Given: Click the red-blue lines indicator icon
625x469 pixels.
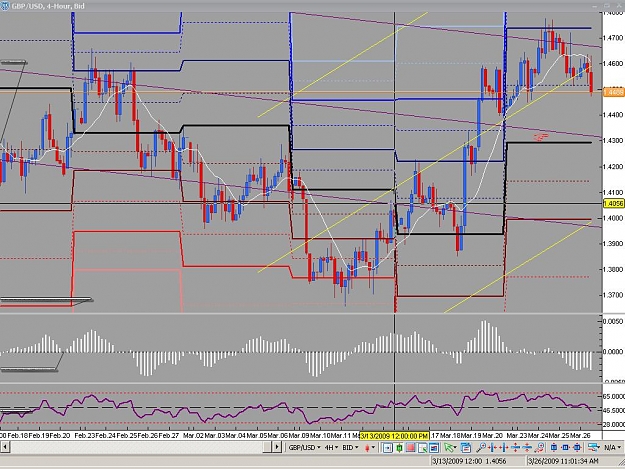Looking at the screenshot, I should [x=593, y=447].
